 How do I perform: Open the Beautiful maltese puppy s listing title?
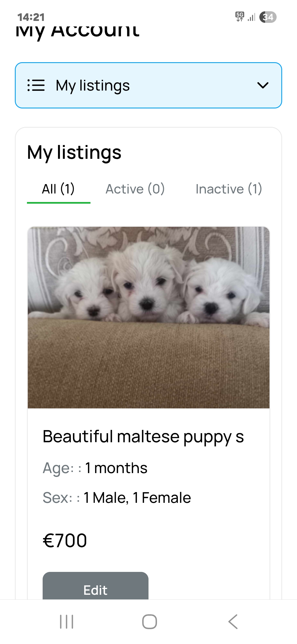click(x=143, y=436)
